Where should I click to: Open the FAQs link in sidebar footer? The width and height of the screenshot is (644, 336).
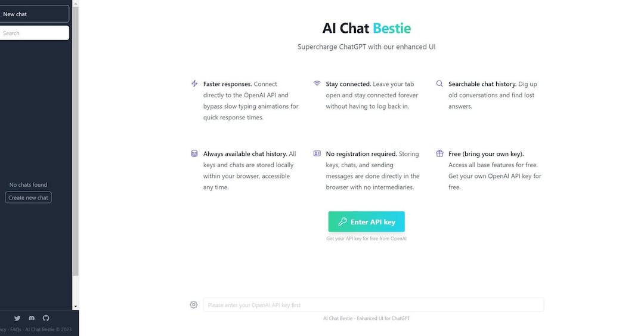click(x=16, y=329)
